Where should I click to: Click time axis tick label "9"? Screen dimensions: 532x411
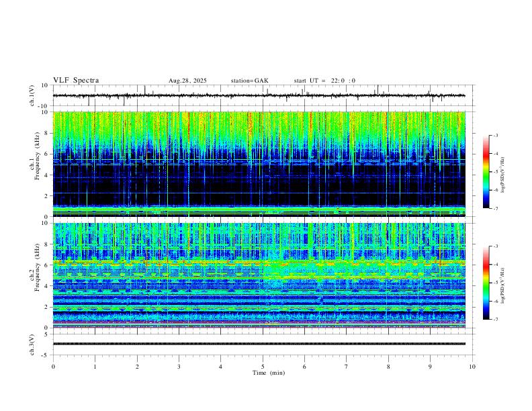coord(430,367)
